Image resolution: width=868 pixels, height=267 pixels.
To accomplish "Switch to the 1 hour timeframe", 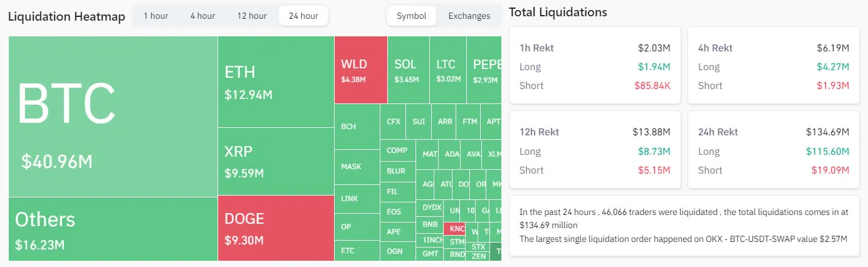I will (155, 16).
